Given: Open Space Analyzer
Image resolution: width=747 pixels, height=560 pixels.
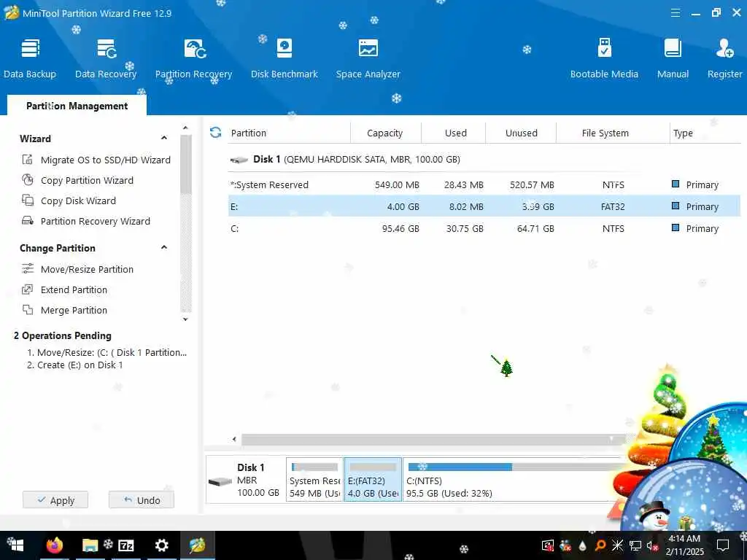Looking at the screenshot, I should pyautogui.click(x=368, y=58).
